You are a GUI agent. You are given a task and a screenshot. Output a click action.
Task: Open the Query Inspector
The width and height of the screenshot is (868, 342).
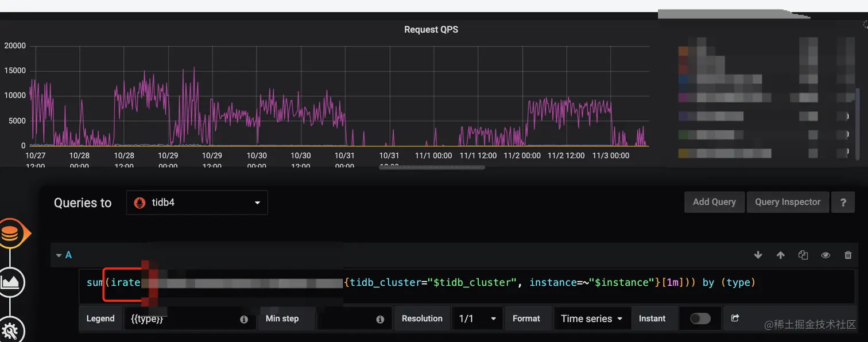(788, 202)
